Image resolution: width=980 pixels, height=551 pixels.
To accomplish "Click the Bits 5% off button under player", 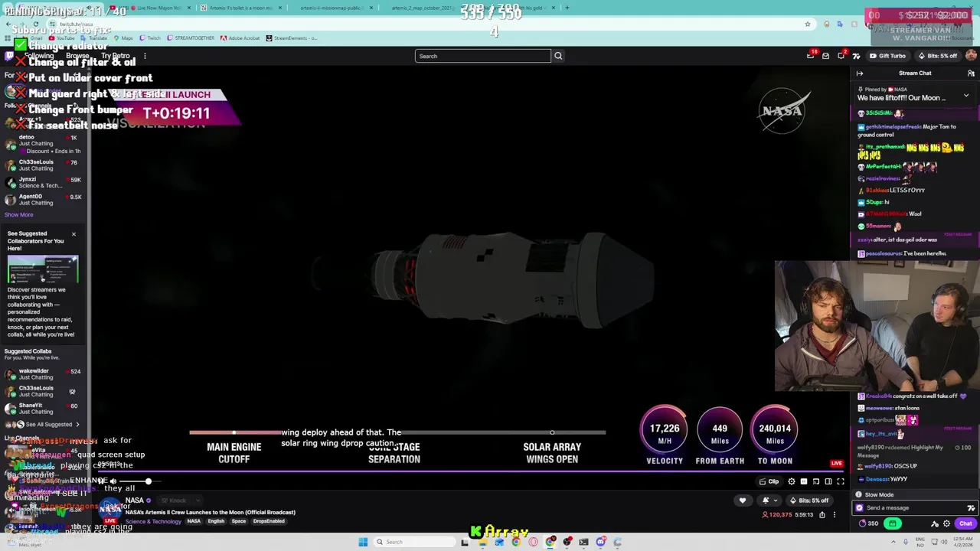I will [x=809, y=500].
